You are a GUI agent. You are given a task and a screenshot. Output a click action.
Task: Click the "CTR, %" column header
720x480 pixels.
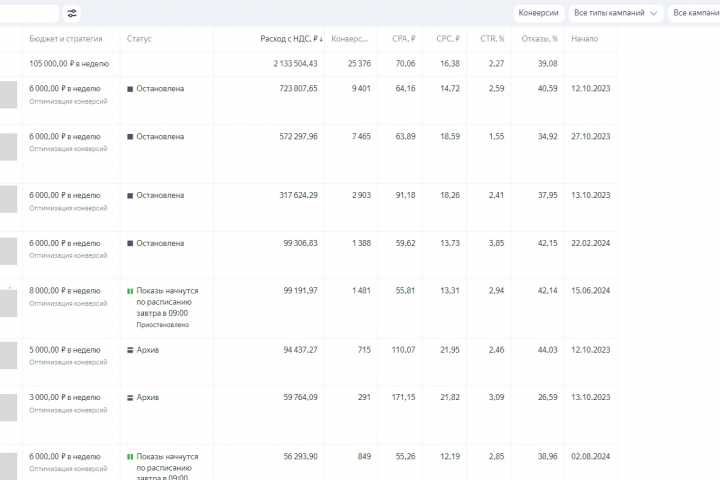490,39
